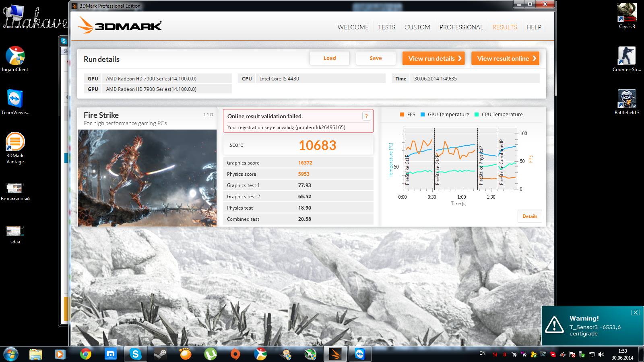Open Безымянный image file on desktop
This screenshot has height=362, width=644.
click(x=15, y=191)
